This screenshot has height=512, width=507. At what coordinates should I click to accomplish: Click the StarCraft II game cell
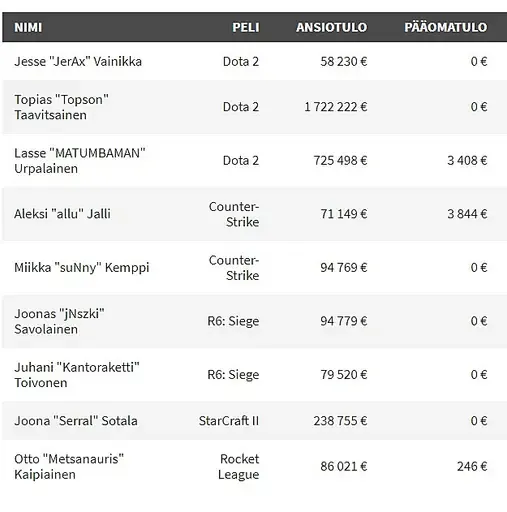229,421
